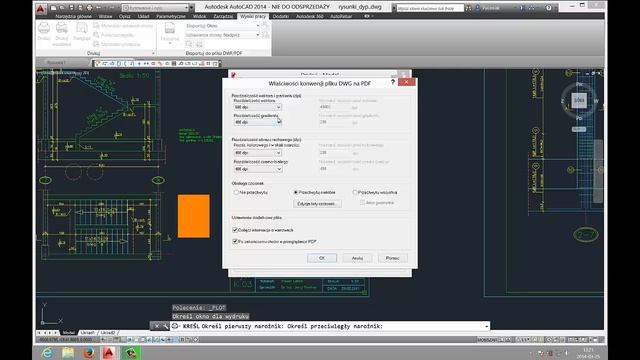Click the 'Menedżer ploterów' ribbon button
The width and height of the screenshot is (640, 360).
point(117,44)
